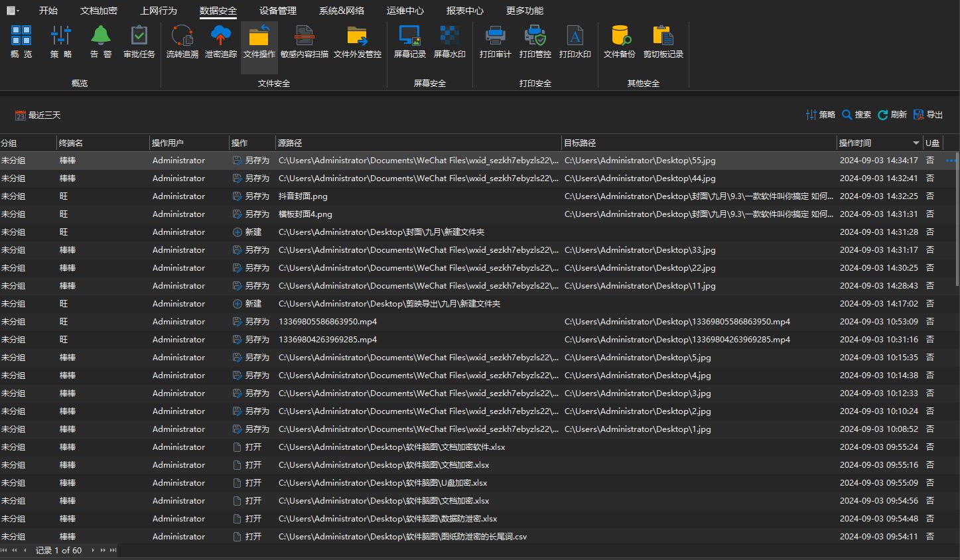Go to the last record arrow
The width and height of the screenshot is (960, 560).
coord(113,550)
